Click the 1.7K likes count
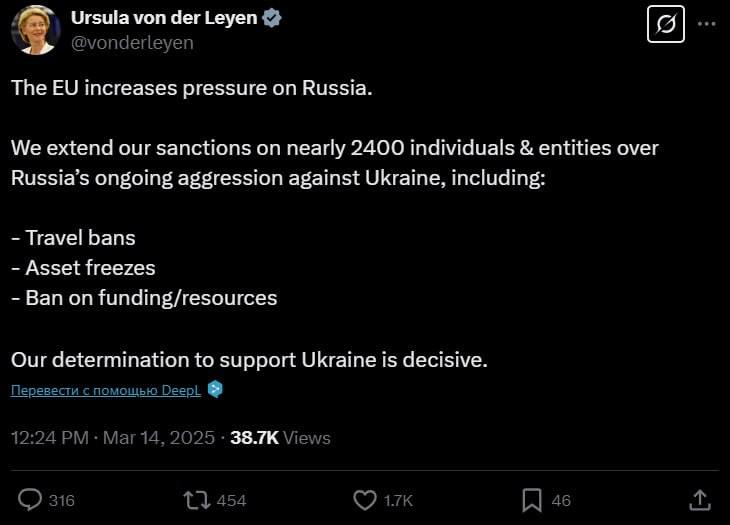The width and height of the screenshot is (730, 525). click(398, 500)
